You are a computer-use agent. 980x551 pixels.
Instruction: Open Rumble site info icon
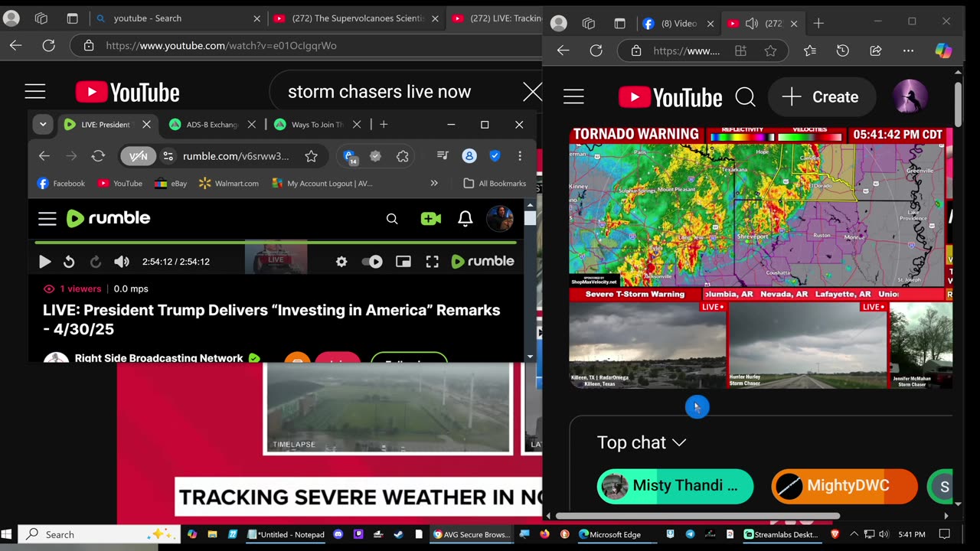pyautogui.click(x=168, y=156)
